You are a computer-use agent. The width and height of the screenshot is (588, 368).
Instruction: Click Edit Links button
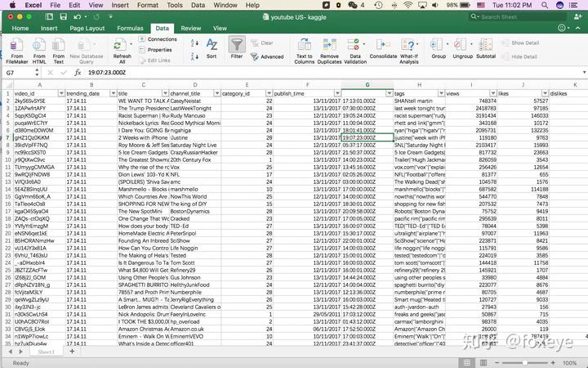[154, 60]
